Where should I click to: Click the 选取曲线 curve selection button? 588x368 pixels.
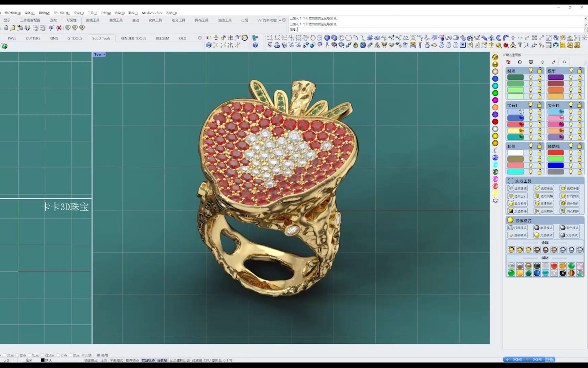click(518, 188)
